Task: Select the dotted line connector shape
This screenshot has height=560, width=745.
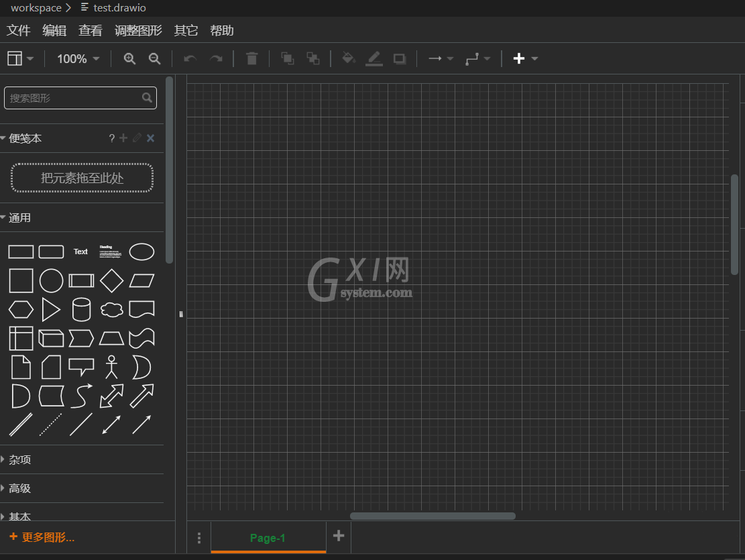Action: (x=51, y=425)
